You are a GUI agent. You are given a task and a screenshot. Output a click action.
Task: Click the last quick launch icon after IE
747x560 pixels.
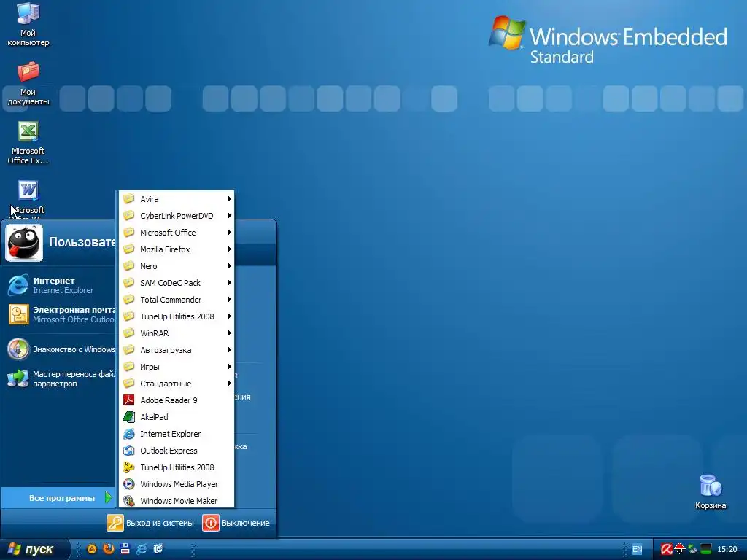(x=158, y=548)
